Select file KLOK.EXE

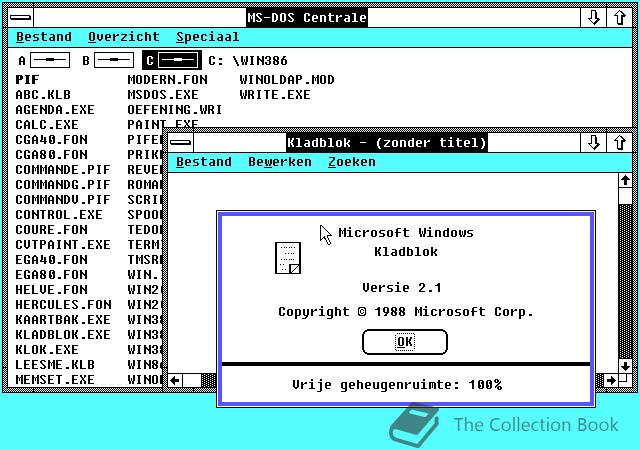[47, 350]
